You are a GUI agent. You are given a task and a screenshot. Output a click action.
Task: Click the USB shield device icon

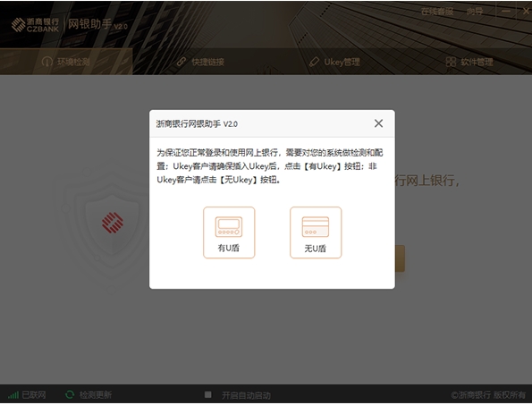pos(229,226)
